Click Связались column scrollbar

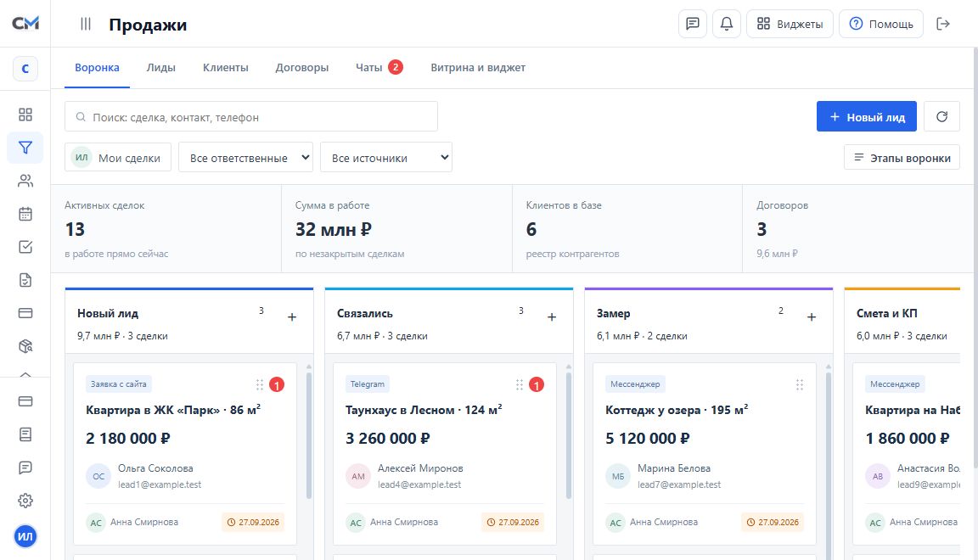tap(568, 436)
